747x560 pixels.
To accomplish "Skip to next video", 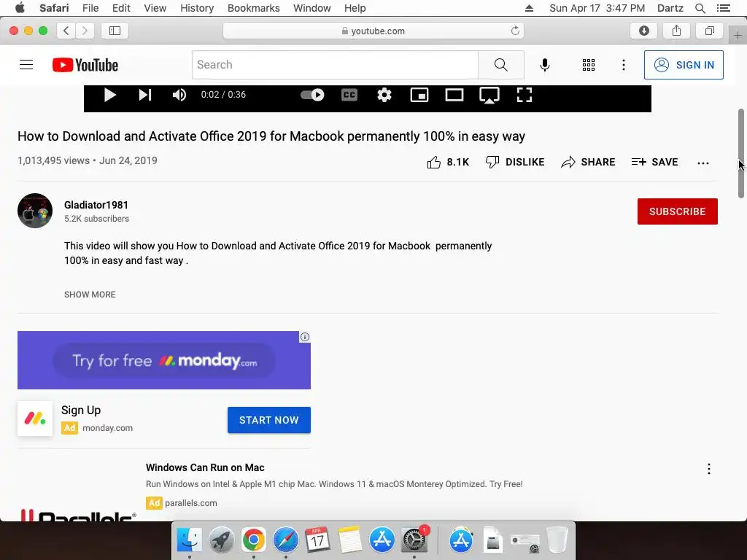I will [145, 95].
